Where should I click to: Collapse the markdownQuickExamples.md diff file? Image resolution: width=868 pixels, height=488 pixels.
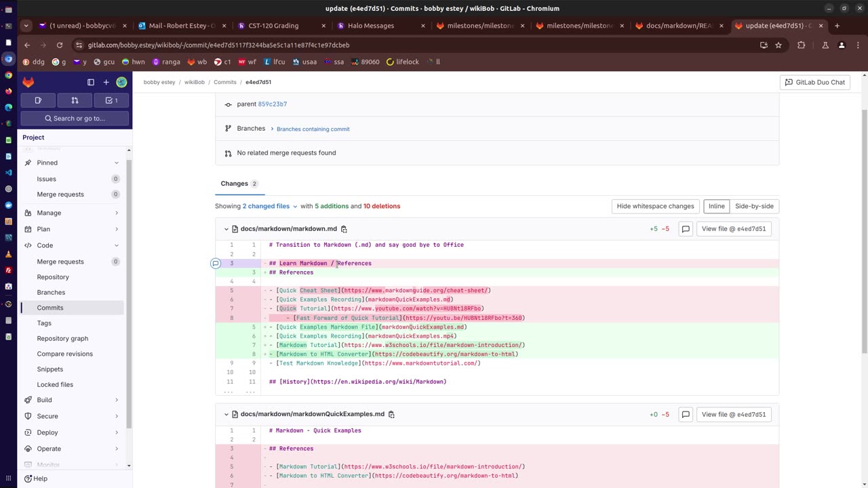[x=226, y=414]
